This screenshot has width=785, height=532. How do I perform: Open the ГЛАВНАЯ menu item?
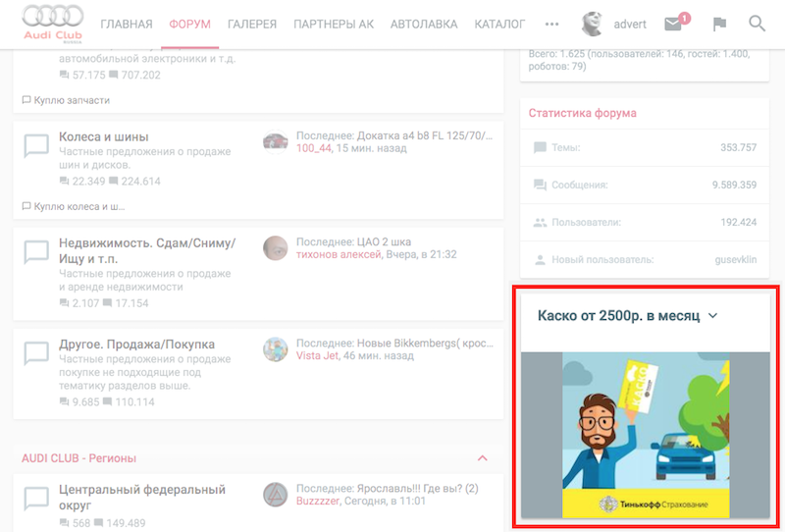[127, 24]
